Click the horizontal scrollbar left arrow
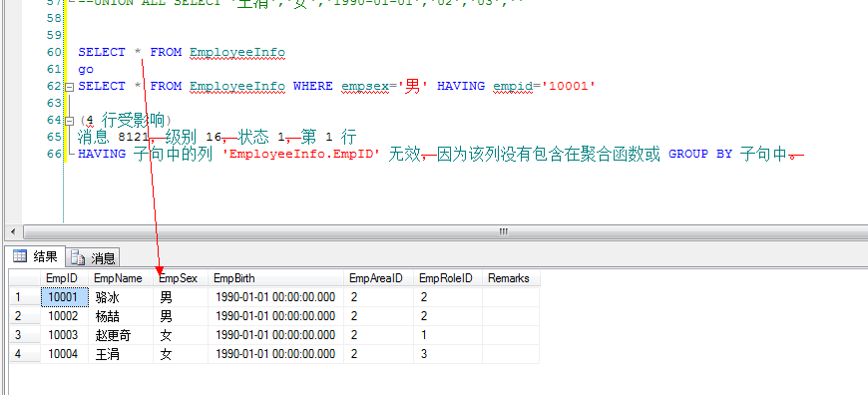 pyautogui.click(x=13, y=231)
